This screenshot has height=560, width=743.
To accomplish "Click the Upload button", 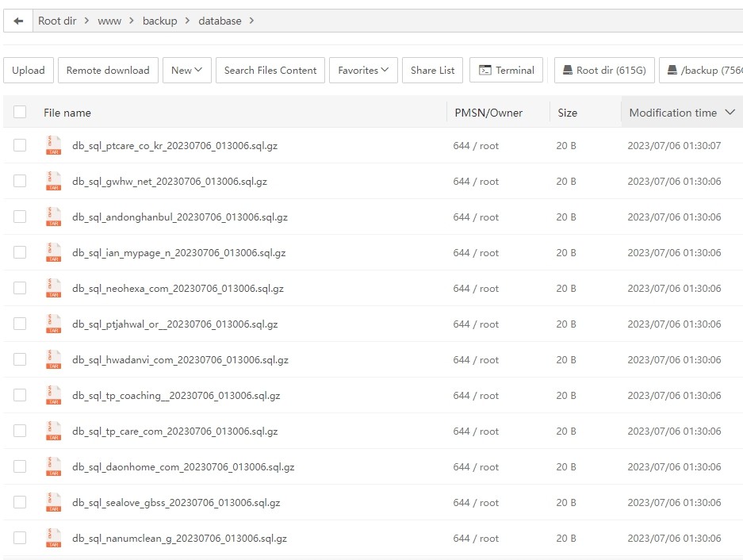I will (x=29, y=71).
